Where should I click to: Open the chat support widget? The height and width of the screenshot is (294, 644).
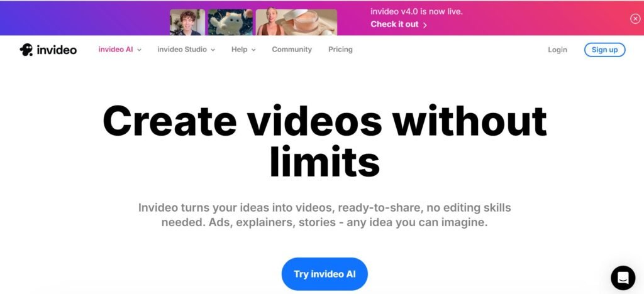coord(623,277)
